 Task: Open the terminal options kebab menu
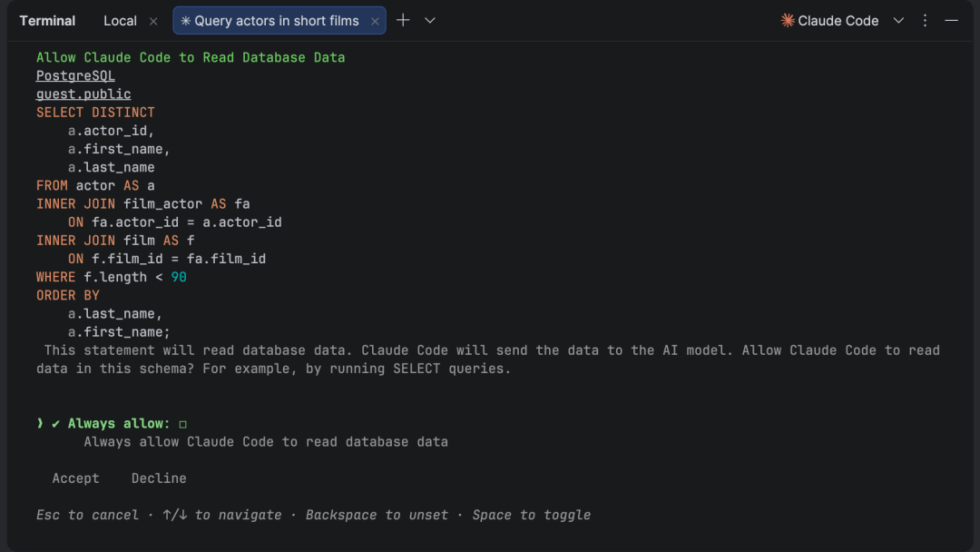click(x=925, y=21)
